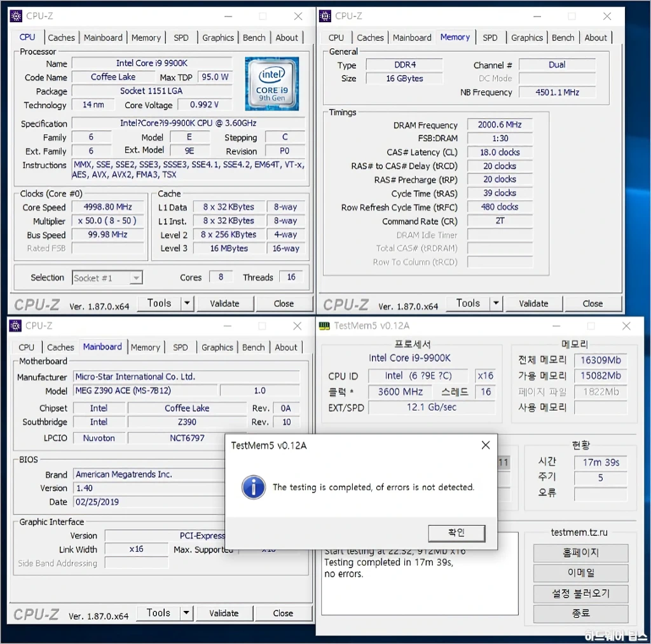Open Graphics tab in Memory window

click(x=527, y=38)
